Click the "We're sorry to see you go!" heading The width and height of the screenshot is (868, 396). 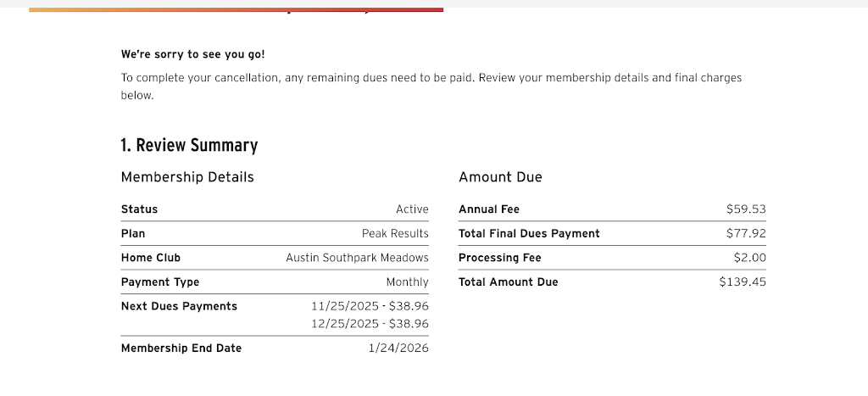tap(193, 54)
